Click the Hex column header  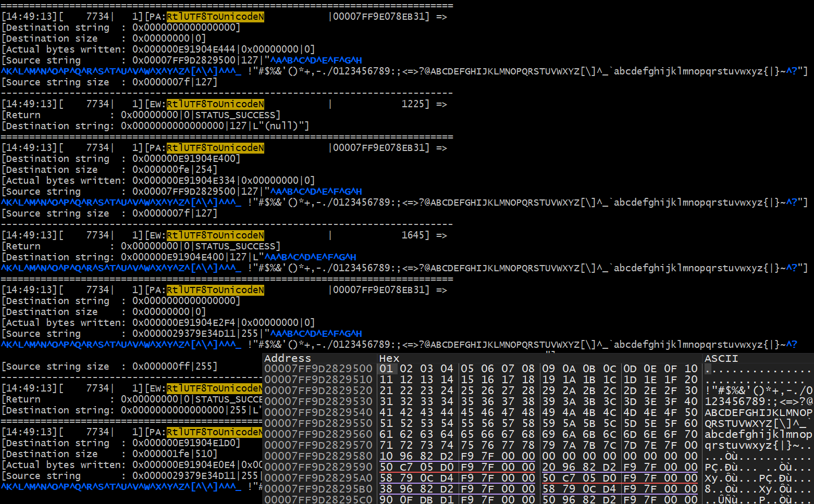(389, 358)
